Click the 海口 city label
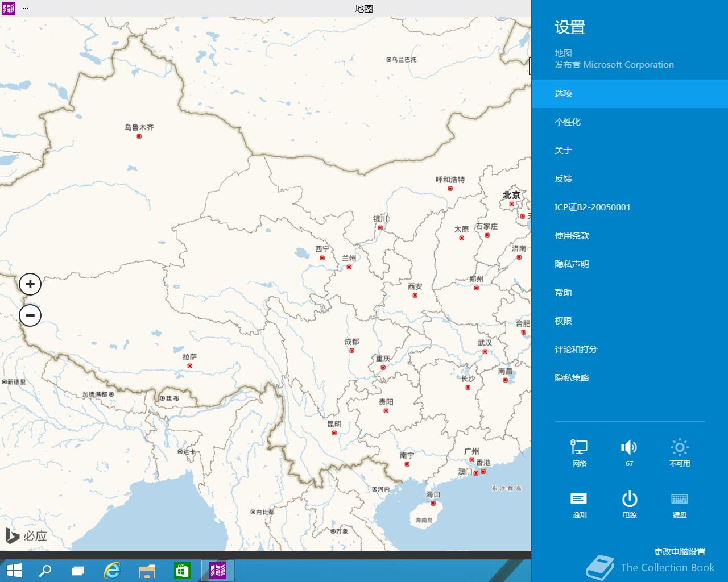728x582 pixels. coord(433,494)
